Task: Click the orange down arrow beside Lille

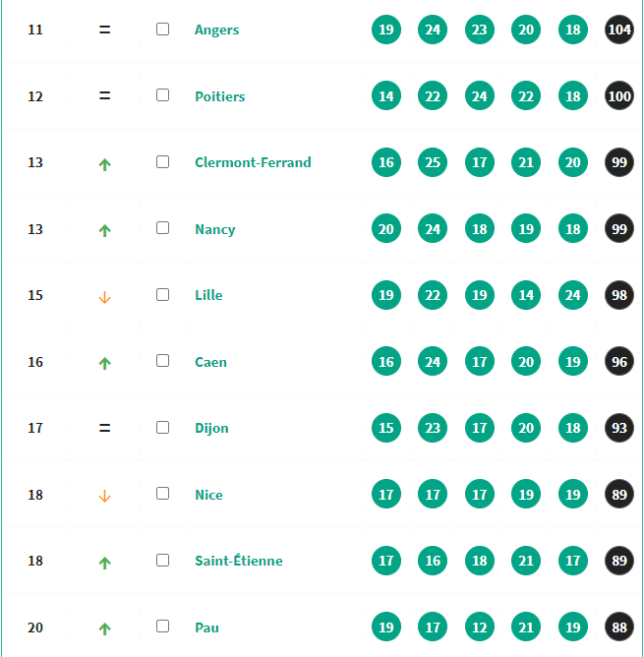Action: pyautogui.click(x=105, y=297)
